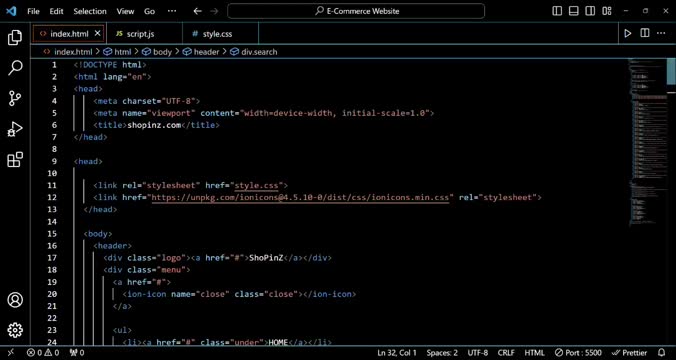The image size is (676, 360).
Task: Click Port : 5500 Live Server button
Action: click(579, 353)
